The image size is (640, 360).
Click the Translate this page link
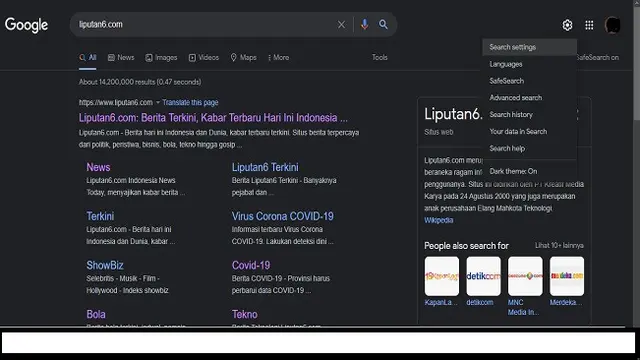[x=190, y=102]
